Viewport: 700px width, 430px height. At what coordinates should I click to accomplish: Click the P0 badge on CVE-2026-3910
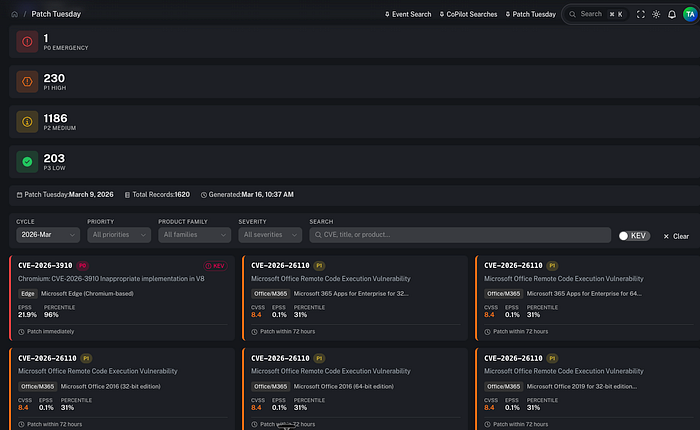coord(83,266)
